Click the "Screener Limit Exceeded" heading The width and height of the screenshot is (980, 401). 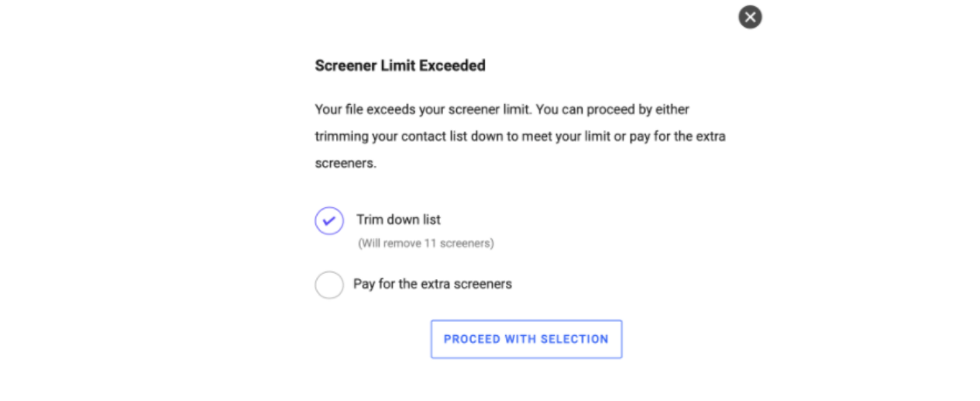[400, 66]
